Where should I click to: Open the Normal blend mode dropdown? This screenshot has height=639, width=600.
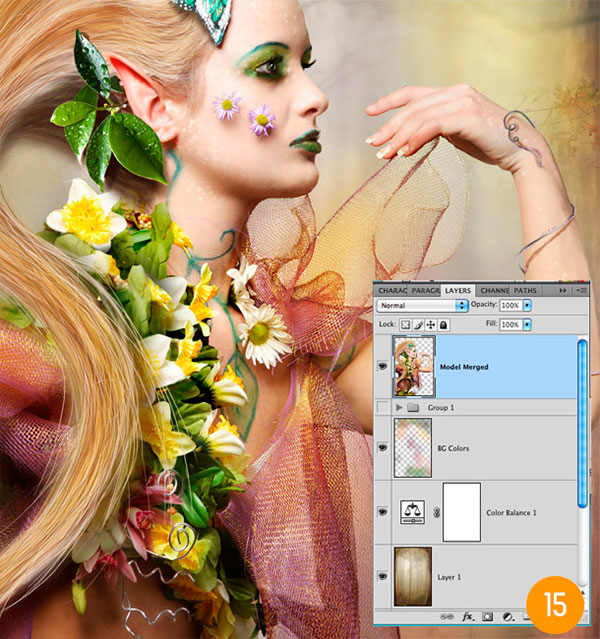[422, 305]
